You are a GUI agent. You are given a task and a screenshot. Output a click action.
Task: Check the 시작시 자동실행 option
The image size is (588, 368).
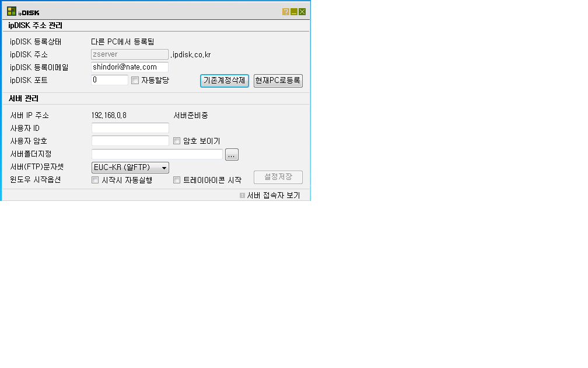(95, 180)
